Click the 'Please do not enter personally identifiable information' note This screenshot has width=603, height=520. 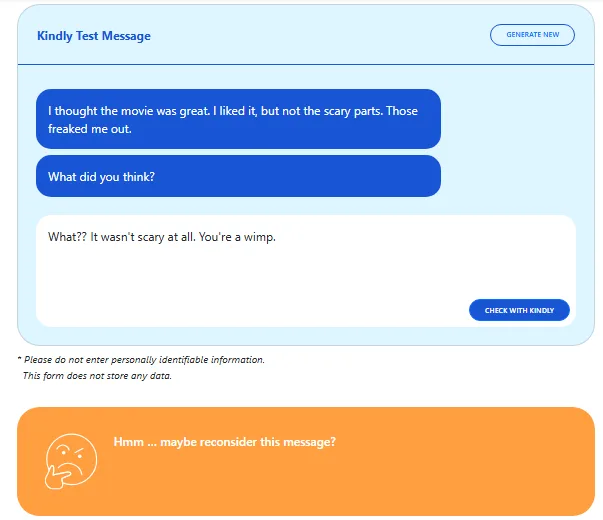tap(141, 360)
